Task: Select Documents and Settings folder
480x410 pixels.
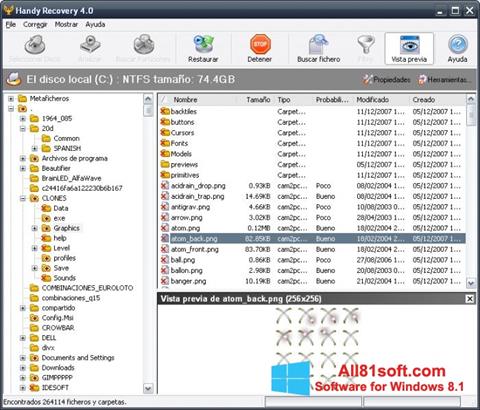Action: coord(78,358)
